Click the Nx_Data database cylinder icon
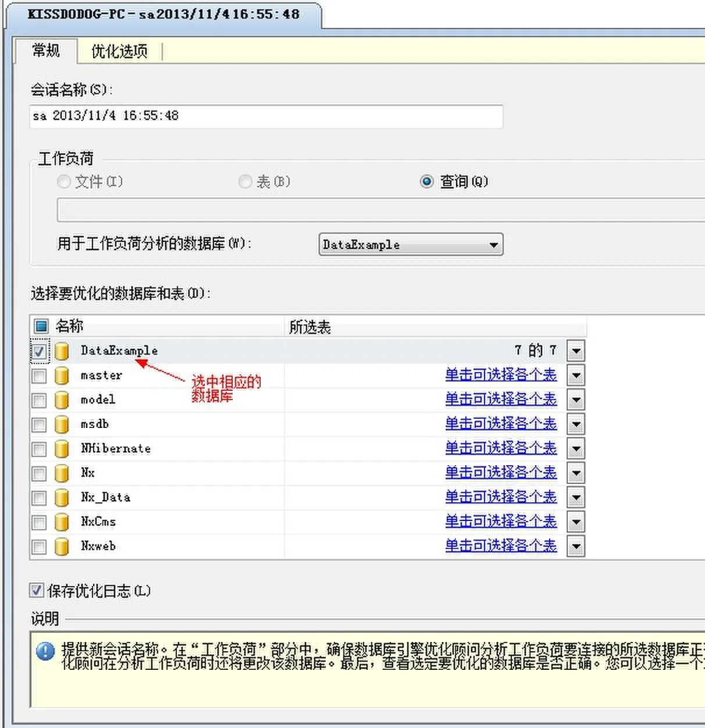 pyautogui.click(x=62, y=498)
